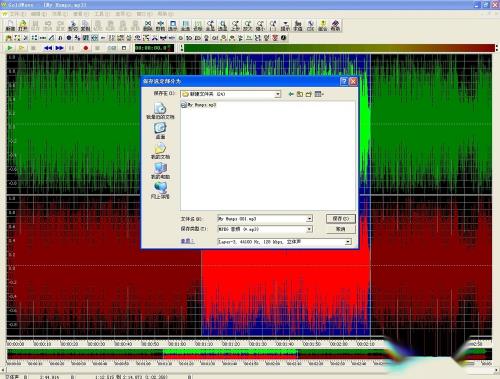Go back with the dialog's green arrow

coord(291,94)
